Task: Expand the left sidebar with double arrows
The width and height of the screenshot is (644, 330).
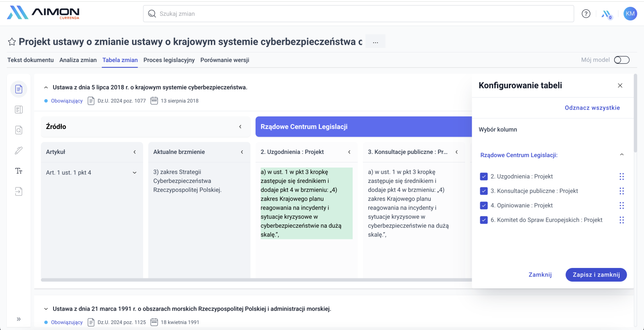Action: click(x=19, y=319)
